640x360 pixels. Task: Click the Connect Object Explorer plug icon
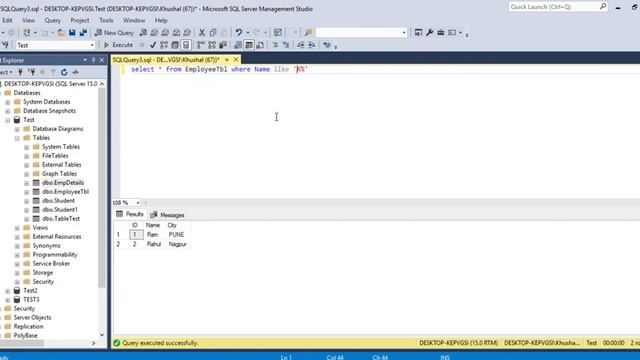tap(20, 72)
